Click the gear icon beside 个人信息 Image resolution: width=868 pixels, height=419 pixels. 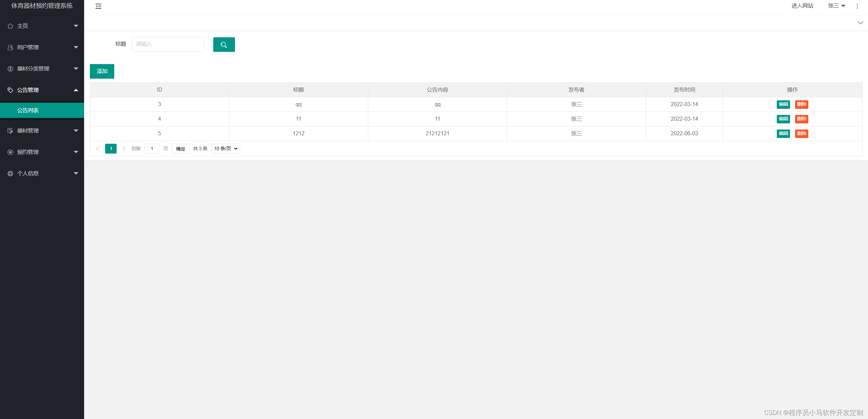pos(10,174)
